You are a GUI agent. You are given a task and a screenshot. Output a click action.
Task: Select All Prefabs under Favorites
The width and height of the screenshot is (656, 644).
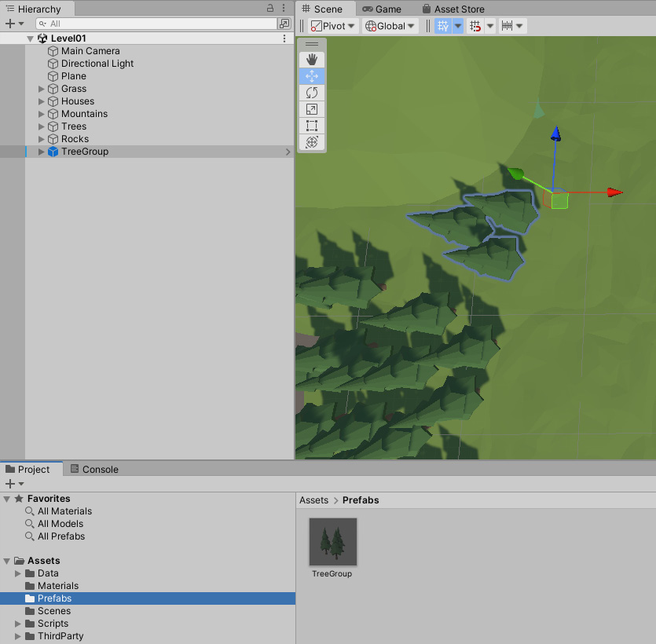[60, 536]
